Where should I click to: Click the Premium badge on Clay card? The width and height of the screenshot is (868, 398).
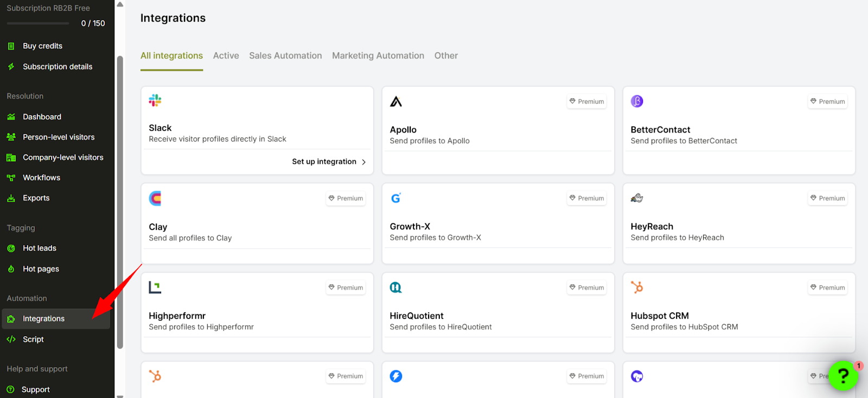346,198
